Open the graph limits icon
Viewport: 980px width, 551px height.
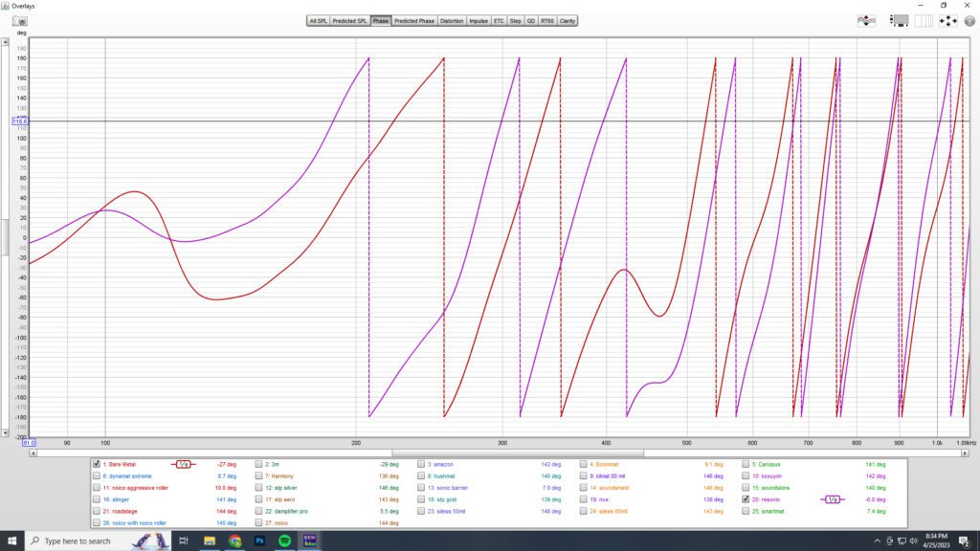(866, 19)
